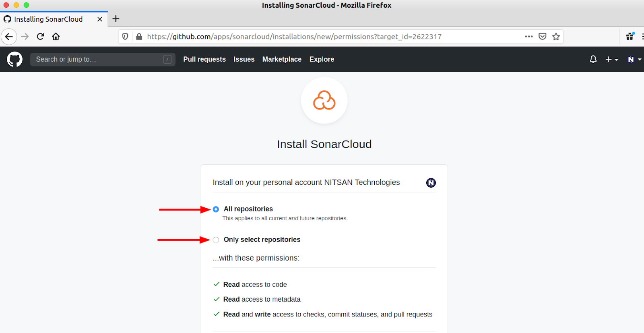Click the GitHub Octocat logo
This screenshot has height=333, width=644.
[15, 59]
